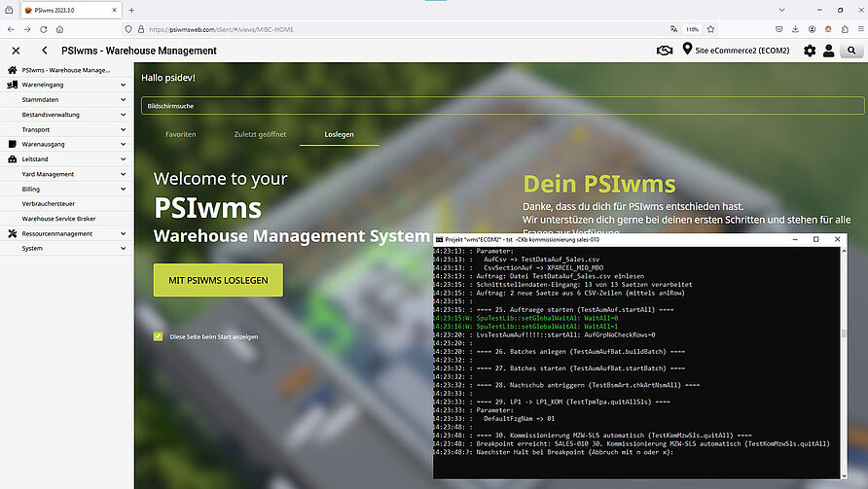Open settings with the gear icon
This screenshot has width=868, height=489.
point(810,51)
